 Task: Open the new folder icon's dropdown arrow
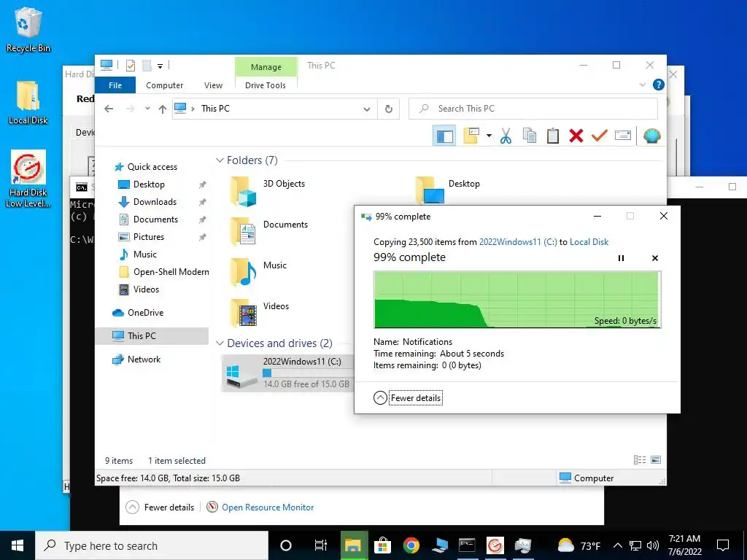click(489, 136)
